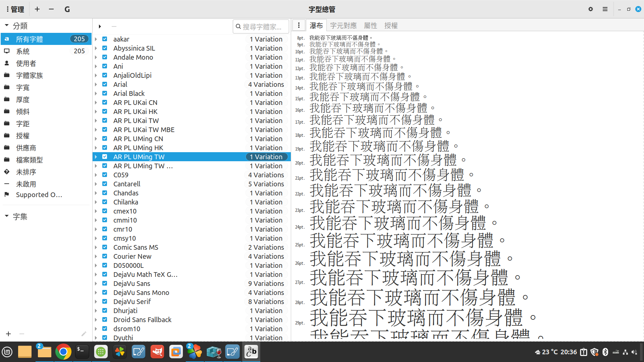Click the remove font minus icon in header
Viewport: 644px width, 362px height.
point(51,9)
